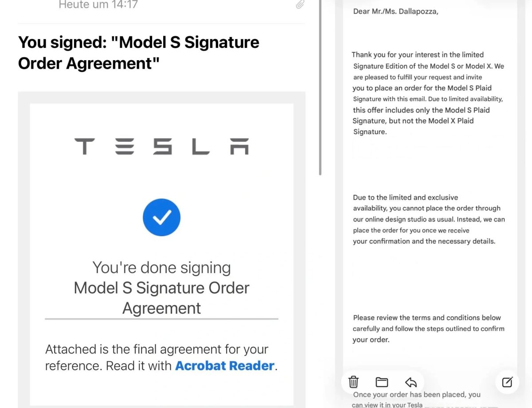Click the 'Dear Mr./Ms. Dallapozza' greeting

point(395,12)
